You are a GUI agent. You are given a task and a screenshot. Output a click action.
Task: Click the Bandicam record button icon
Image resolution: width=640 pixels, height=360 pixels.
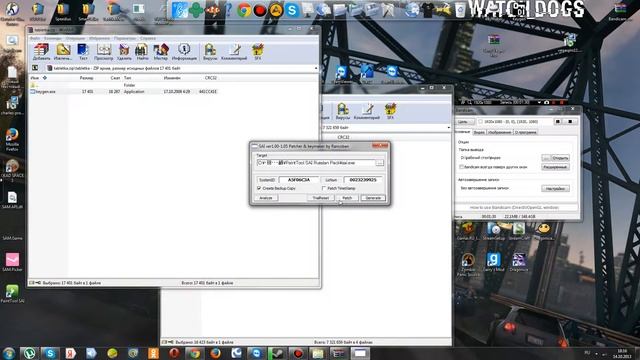pyautogui.click(x=558, y=122)
